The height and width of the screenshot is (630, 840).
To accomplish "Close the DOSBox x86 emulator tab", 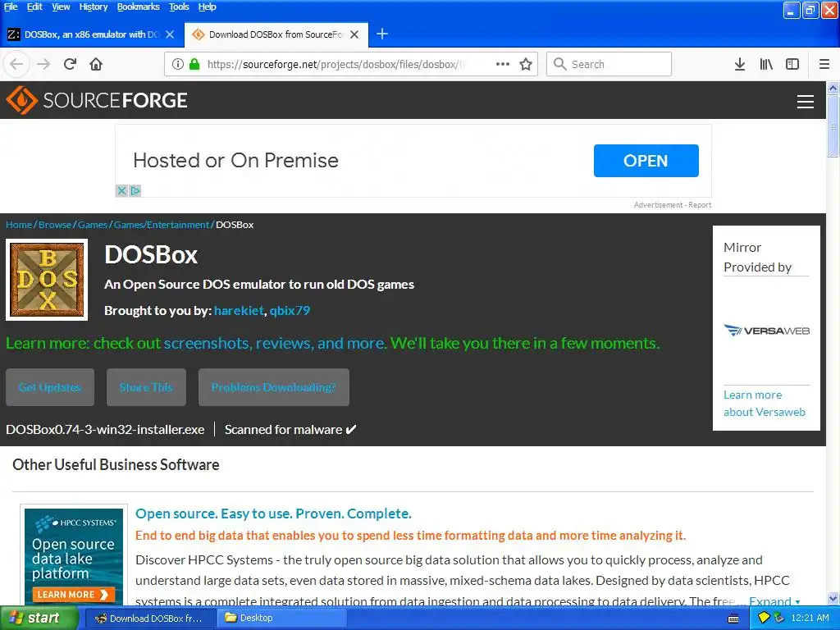I will pos(170,34).
